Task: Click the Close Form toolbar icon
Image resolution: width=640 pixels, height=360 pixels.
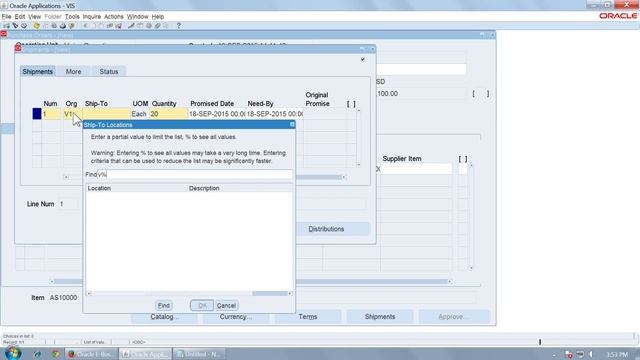Action: coord(72,26)
